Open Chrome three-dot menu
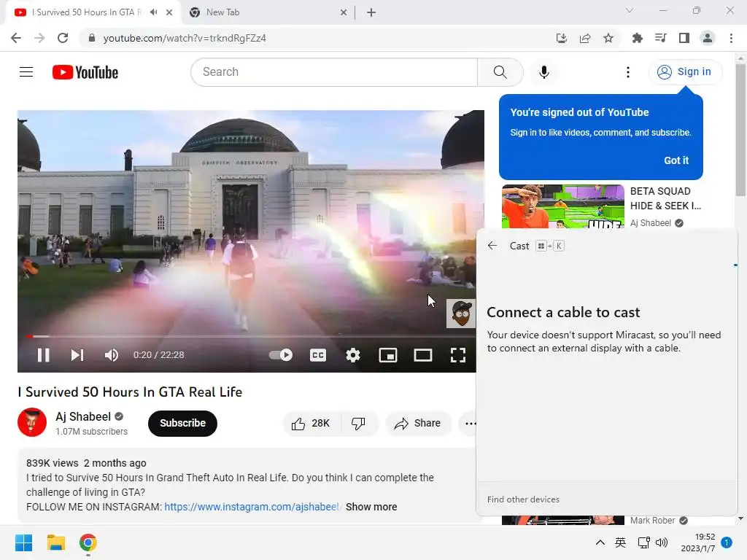Viewport: 747px width, 560px height. [731, 38]
